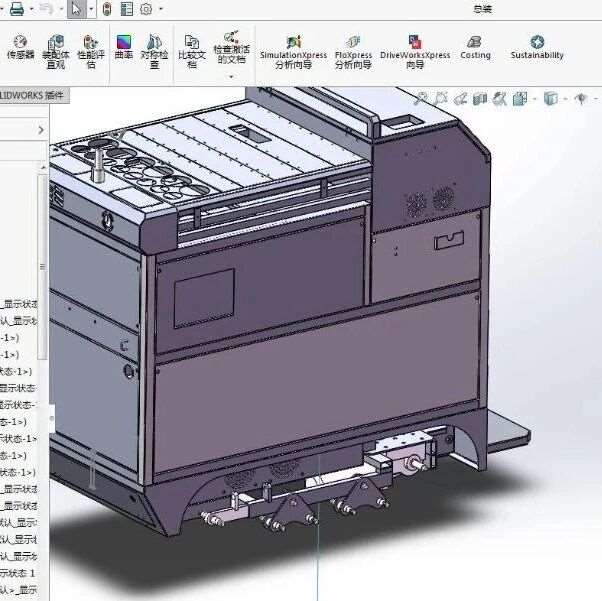Expand the Display Style dropdown arrow
Screen dimensions: 602x601
pos(565,99)
